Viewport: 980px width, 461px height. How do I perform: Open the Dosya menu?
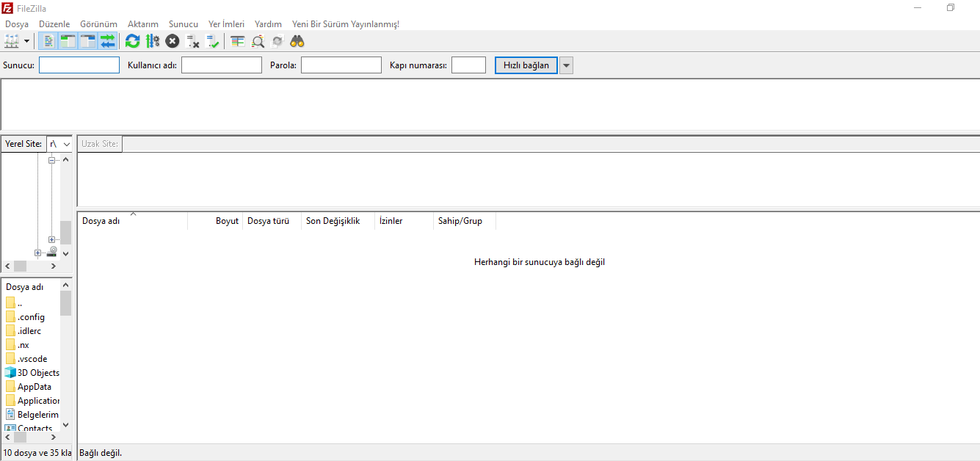(x=17, y=24)
